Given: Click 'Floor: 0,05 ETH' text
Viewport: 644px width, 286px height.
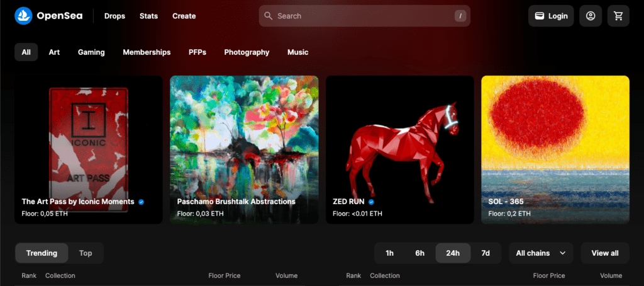Looking at the screenshot, I should pyautogui.click(x=45, y=214).
